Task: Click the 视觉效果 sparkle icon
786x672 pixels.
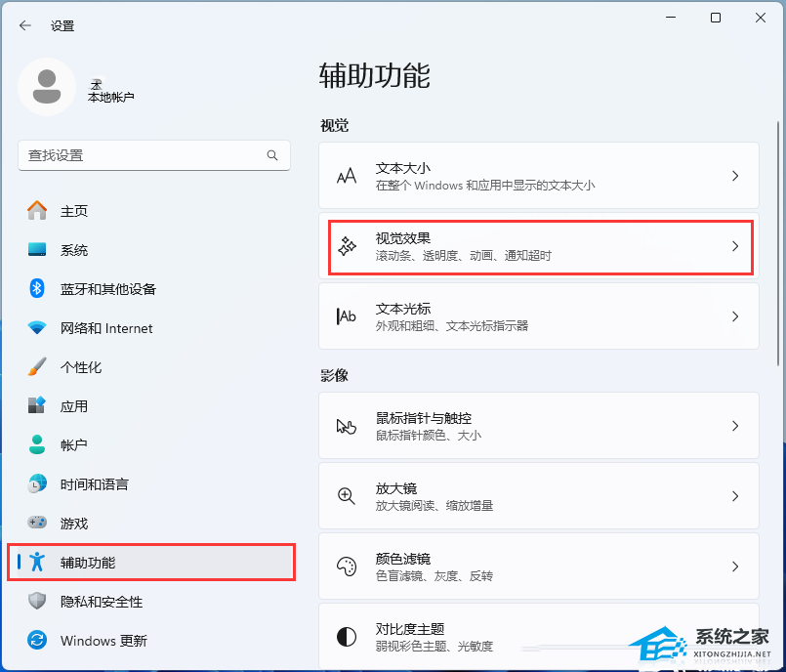Action: pos(347,247)
